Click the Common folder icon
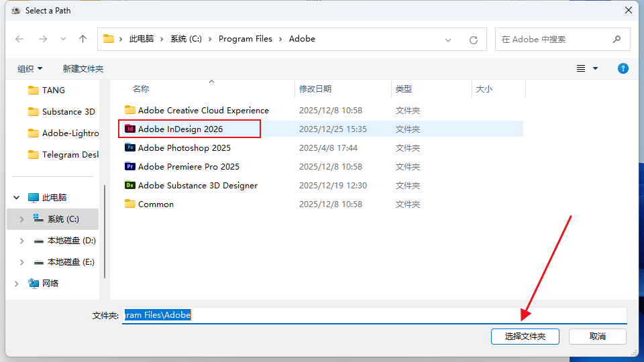Viewport: 644px width, 362px height. pos(129,204)
